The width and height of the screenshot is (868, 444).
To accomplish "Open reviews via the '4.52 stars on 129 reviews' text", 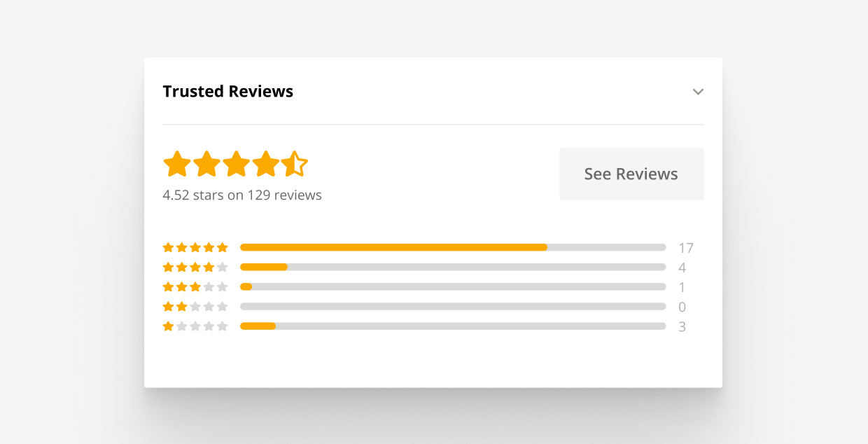I will point(242,195).
